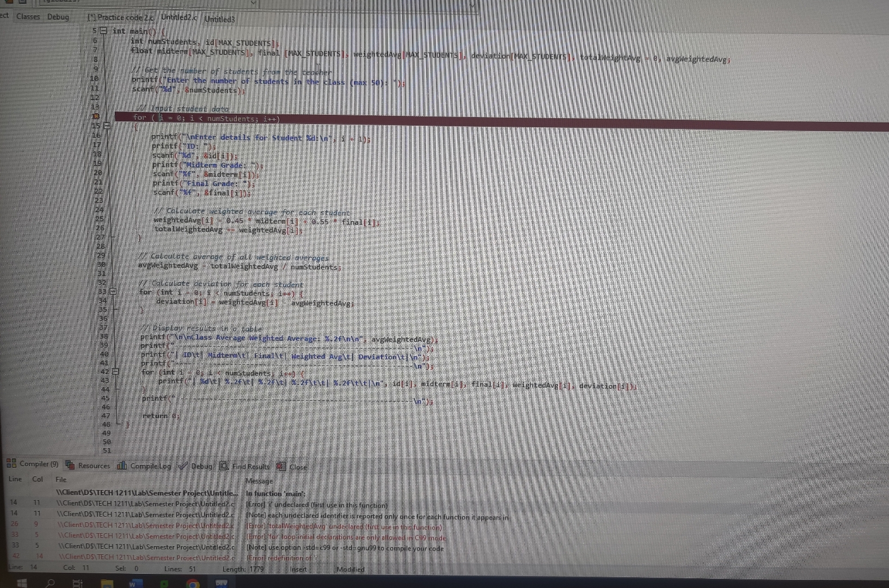Open the Debug menu
This screenshot has width=889, height=588.
coord(58,17)
